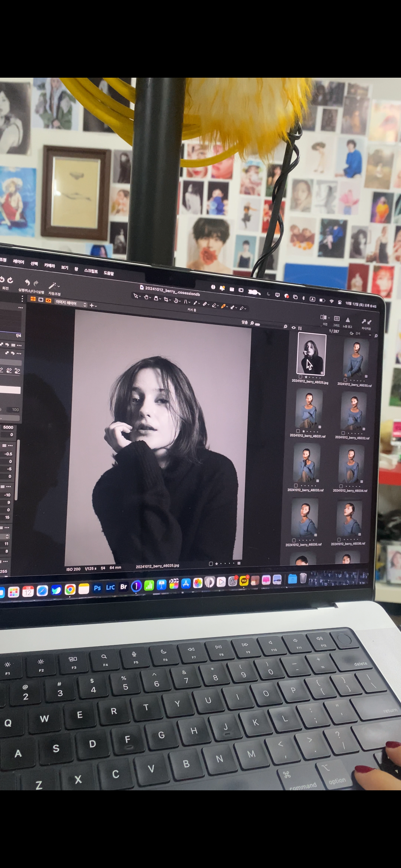
Task: Click the mask-view orange eye button
Action: click(x=48, y=300)
